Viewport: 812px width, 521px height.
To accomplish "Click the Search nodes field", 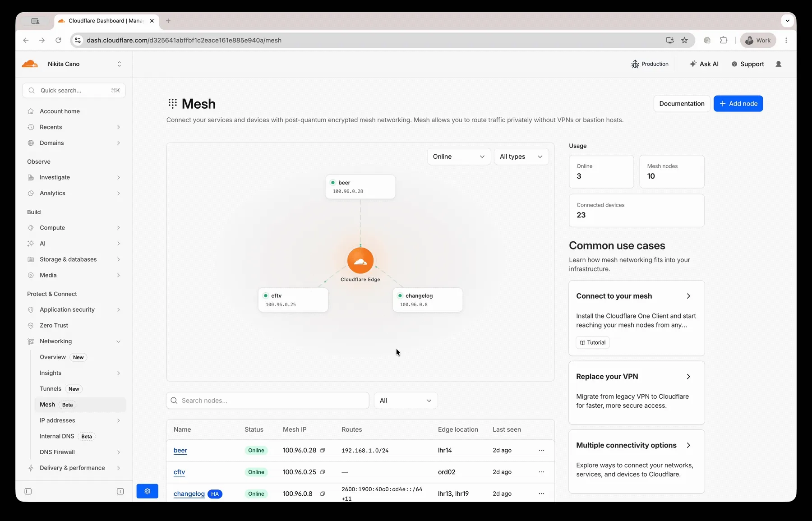I will point(268,401).
